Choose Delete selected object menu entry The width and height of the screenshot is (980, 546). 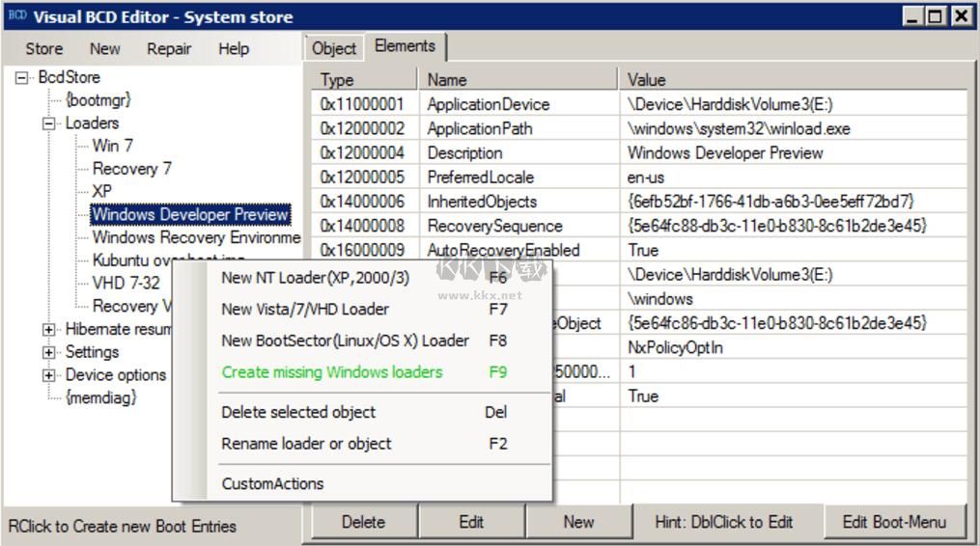point(298,413)
